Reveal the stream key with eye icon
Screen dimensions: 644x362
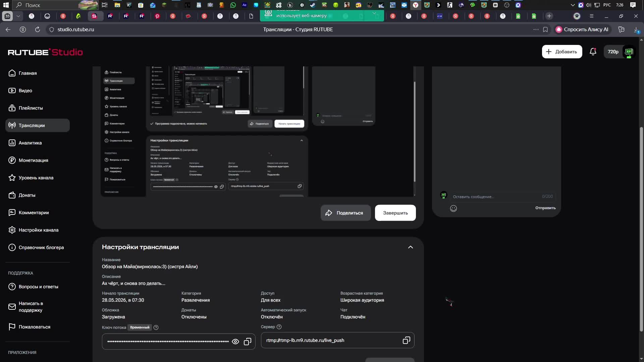pos(235,342)
